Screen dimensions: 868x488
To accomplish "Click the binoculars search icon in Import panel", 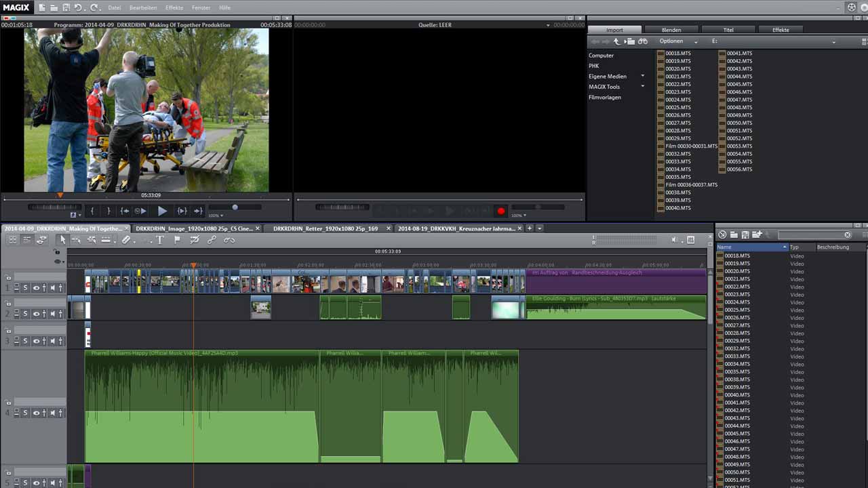I will click(642, 41).
